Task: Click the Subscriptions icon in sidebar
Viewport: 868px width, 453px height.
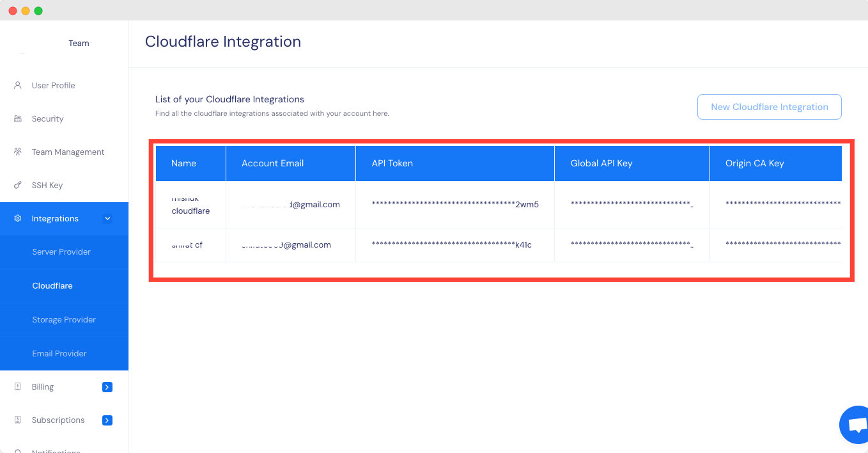Action: coord(18,420)
